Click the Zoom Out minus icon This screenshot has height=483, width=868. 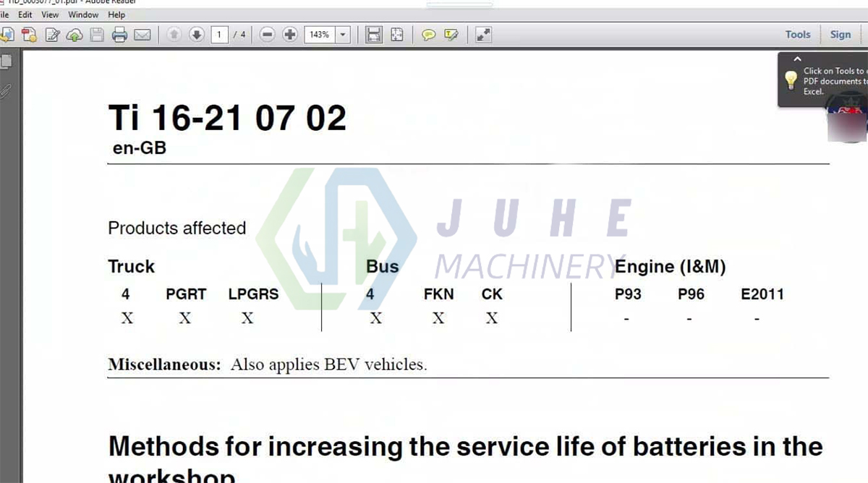(x=267, y=34)
